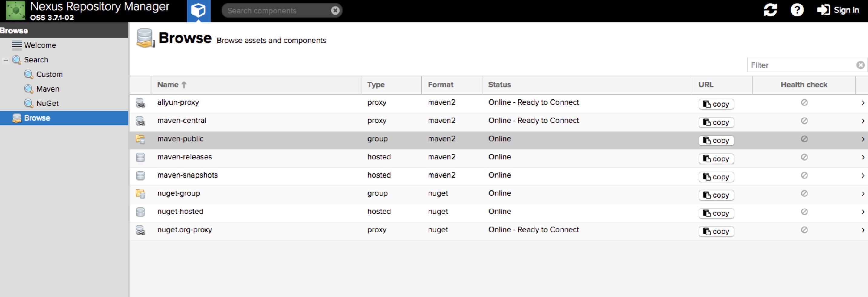Image resolution: width=868 pixels, height=297 pixels.
Task: Copy the URL for nuget-hosted
Action: tap(716, 214)
